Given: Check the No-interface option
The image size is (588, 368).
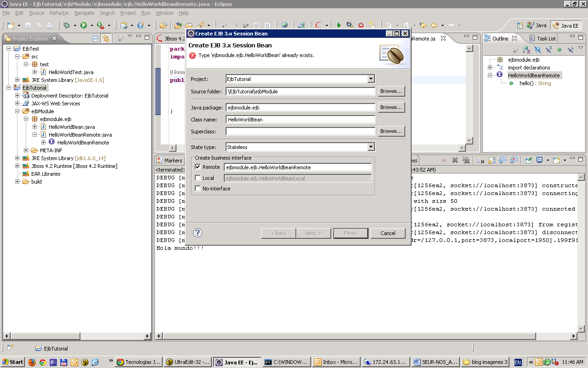Looking at the screenshot, I should (198, 188).
